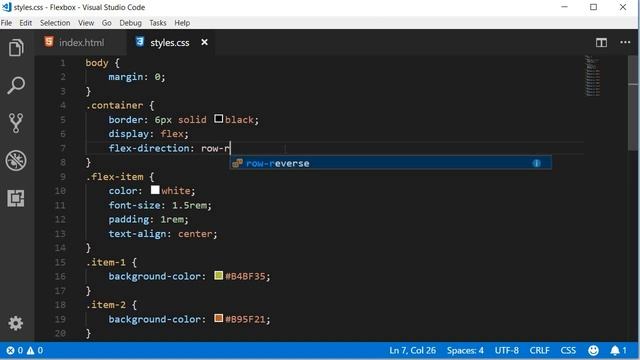This screenshot has height=360, width=640.
Task: Click Spaces: 4 indentation setting
Action: pos(465,350)
